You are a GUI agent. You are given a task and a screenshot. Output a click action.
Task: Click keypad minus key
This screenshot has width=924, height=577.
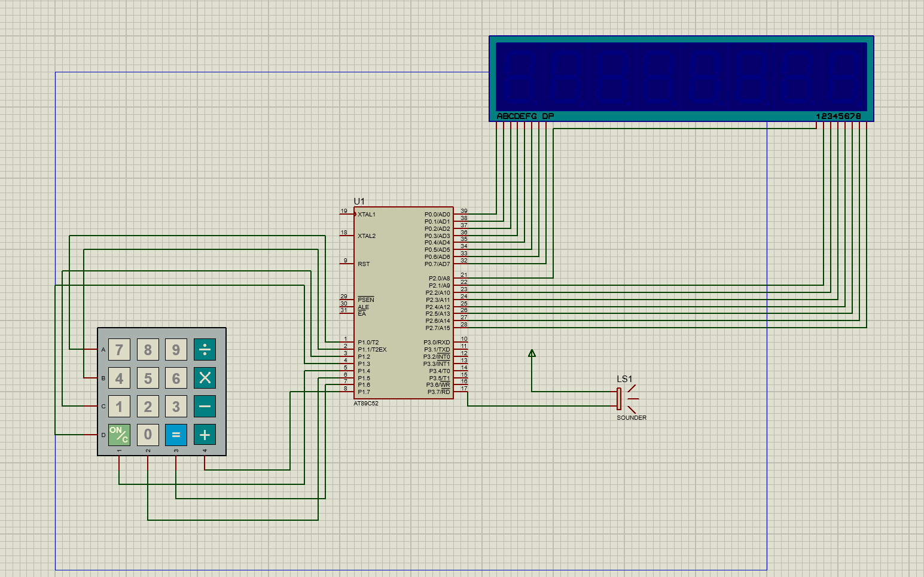point(205,407)
